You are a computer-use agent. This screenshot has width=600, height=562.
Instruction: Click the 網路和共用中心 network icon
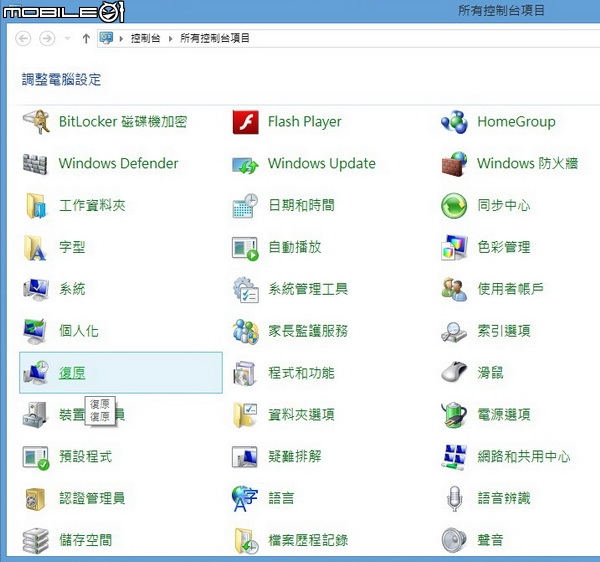[454, 457]
